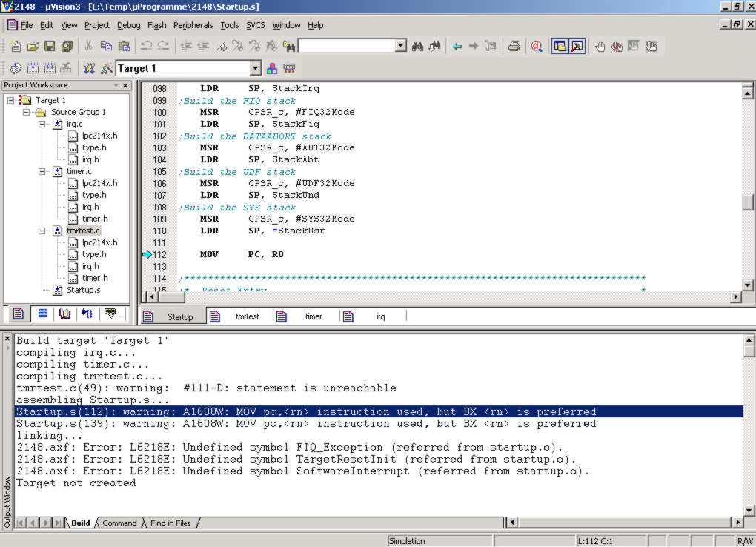Copy selection using the Copy icon
This screenshot has width=756, height=547.
(x=106, y=46)
